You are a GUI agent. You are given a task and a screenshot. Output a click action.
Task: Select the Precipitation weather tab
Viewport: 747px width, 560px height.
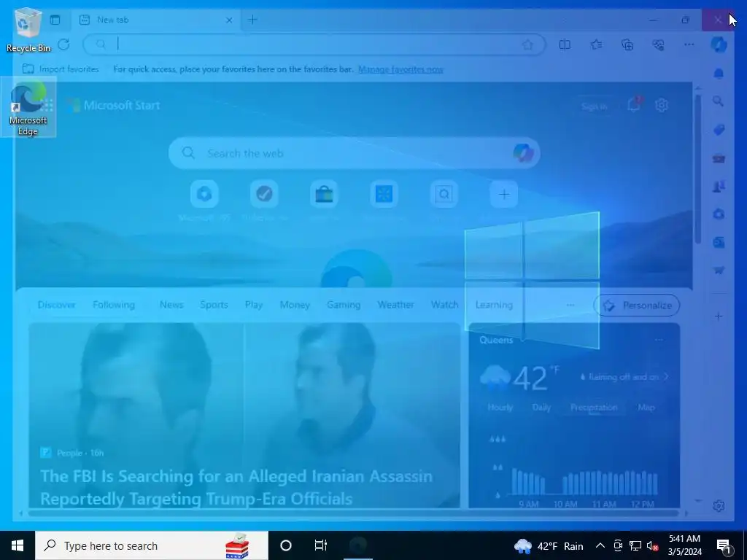[594, 408]
